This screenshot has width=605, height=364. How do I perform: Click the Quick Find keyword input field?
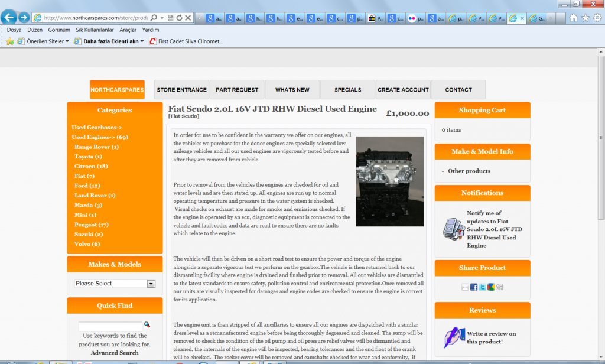click(110, 326)
